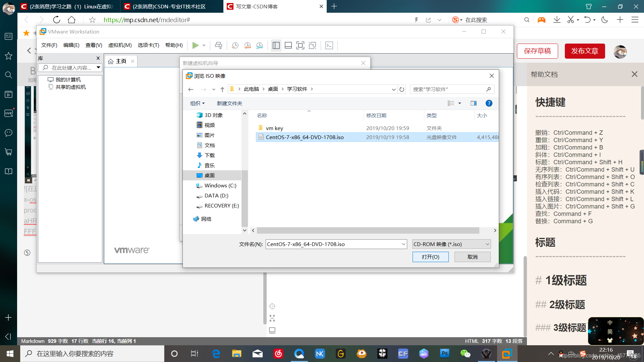Open WeChat from the Windows taskbar
This screenshot has height=362, width=644.
click(x=465, y=354)
